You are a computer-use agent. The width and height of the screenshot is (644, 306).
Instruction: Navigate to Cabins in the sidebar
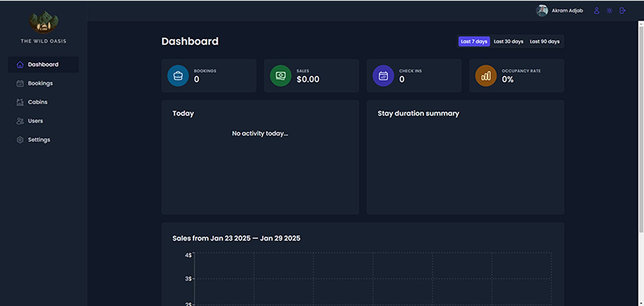(x=43, y=102)
